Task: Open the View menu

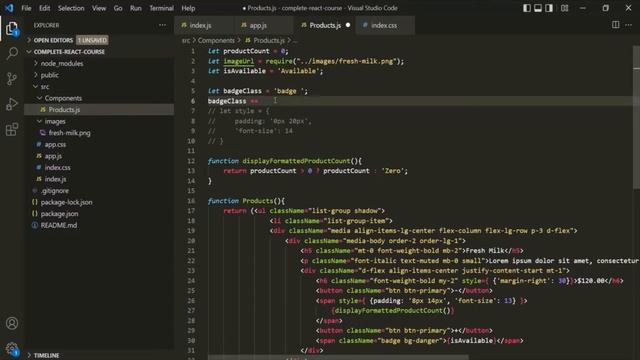Action: (x=99, y=8)
